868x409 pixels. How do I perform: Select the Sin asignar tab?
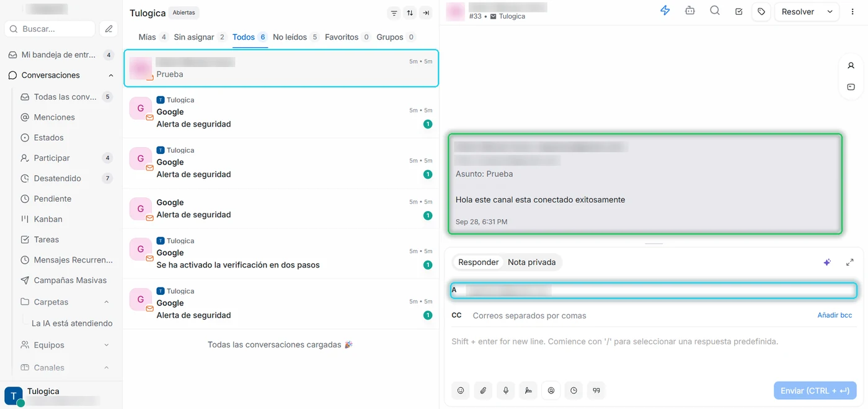click(x=200, y=37)
